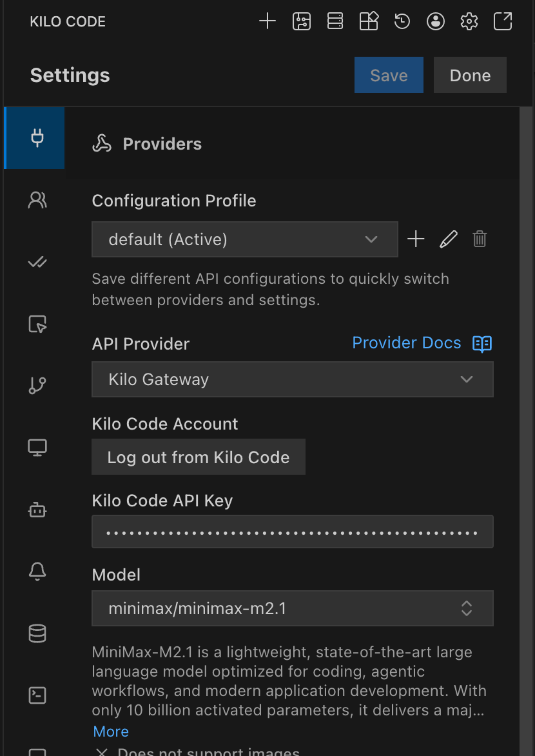The image size is (535, 756).
Task: Open the History clock icon
Action: [402, 21]
